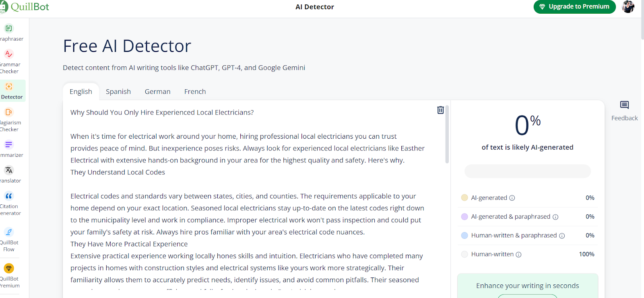Click the text editor scrollbar

pos(447,135)
